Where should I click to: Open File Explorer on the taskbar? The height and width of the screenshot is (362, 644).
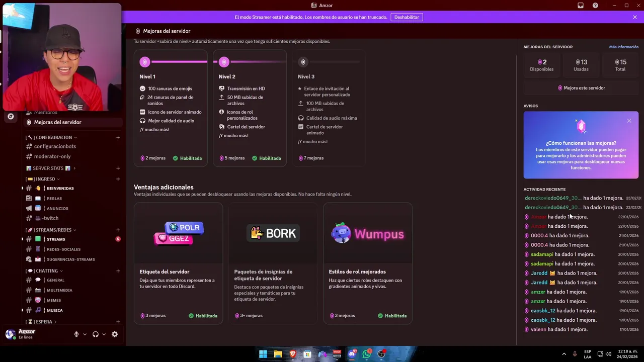[278, 354]
